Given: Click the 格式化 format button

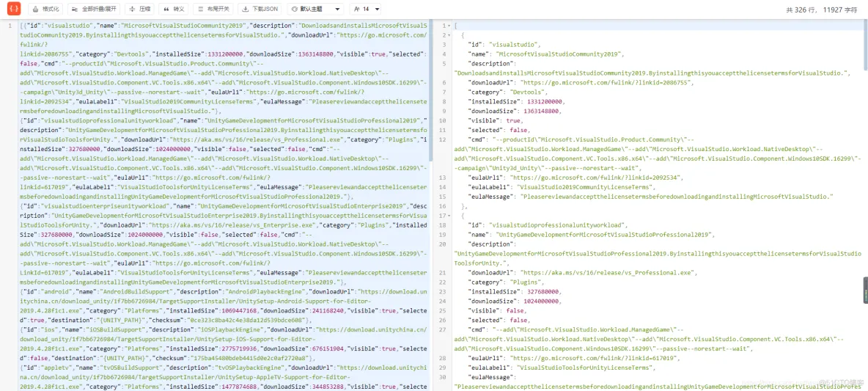Looking at the screenshot, I should pyautogui.click(x=46, y=10).
